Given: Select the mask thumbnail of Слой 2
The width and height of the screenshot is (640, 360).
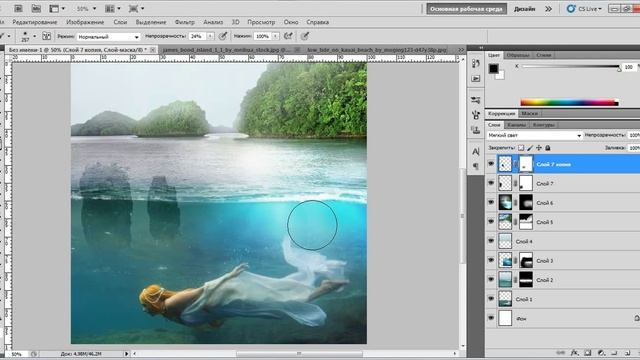Looking at the screenshot, I should [526, 280].
